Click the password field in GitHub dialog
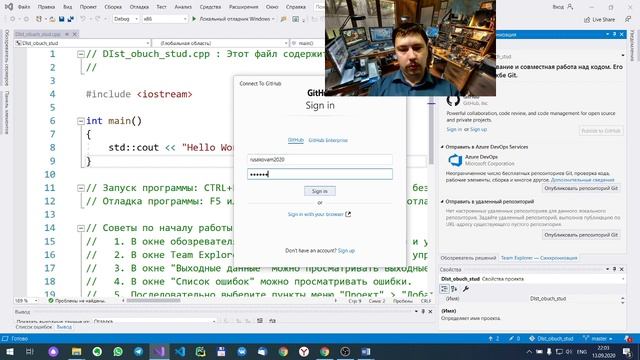Viewport: 640px width, 360px height. coord(320,174)
